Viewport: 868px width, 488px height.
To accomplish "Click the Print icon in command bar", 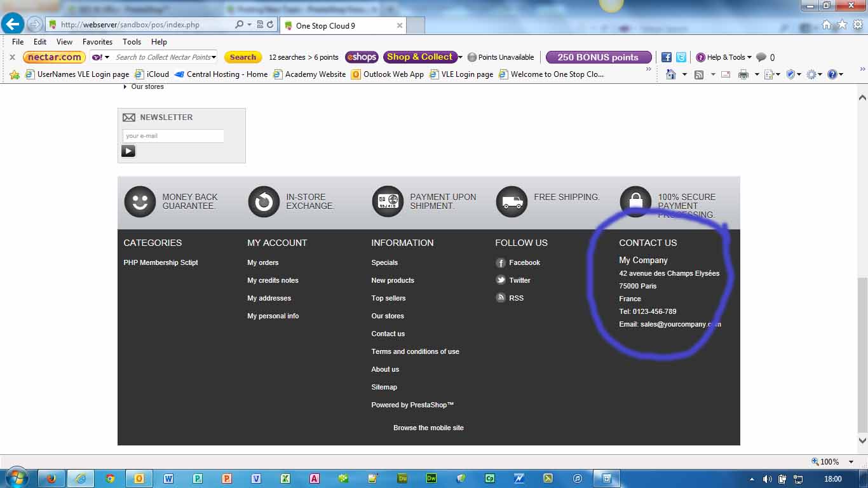I will 743,74.
